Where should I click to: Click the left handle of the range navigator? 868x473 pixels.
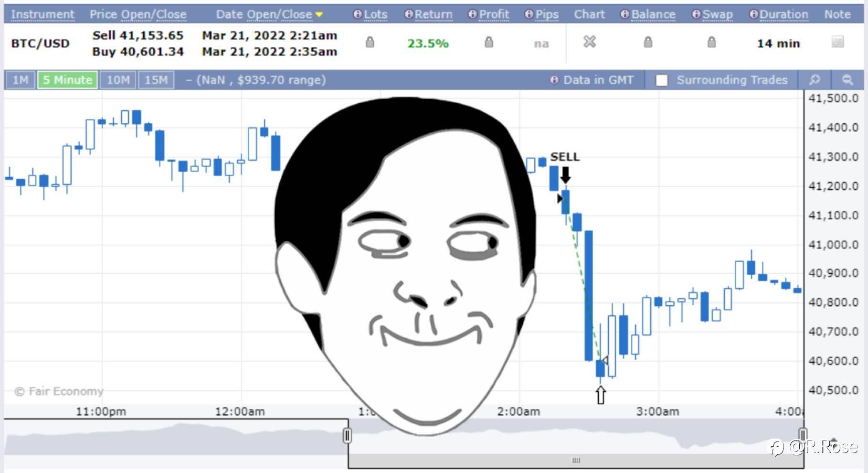click(x=347, y=435)
